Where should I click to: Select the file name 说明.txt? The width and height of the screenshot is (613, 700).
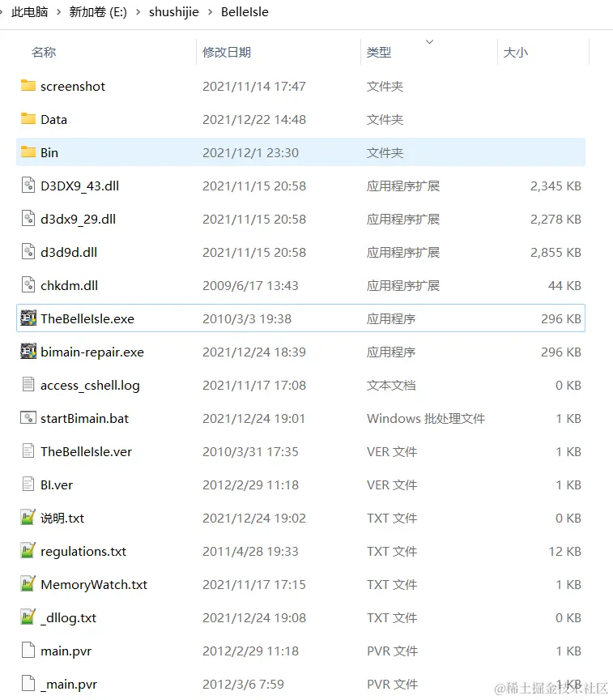[62, 519]
